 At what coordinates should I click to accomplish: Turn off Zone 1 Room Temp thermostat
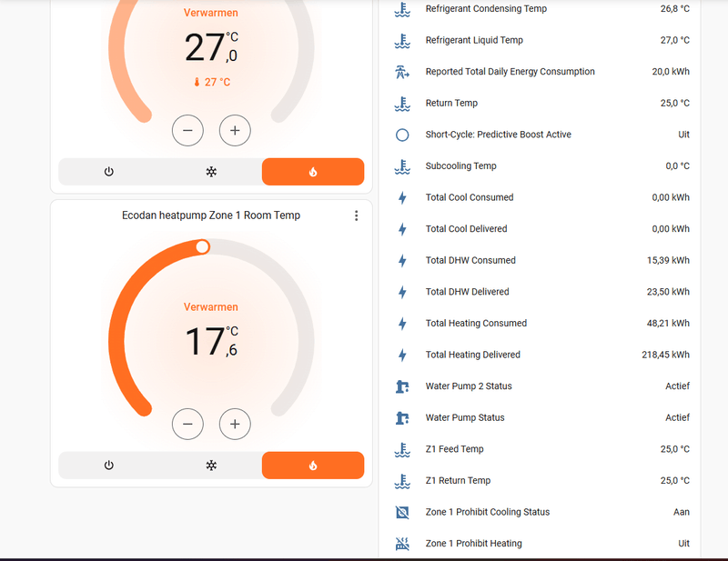pos(108,466)
